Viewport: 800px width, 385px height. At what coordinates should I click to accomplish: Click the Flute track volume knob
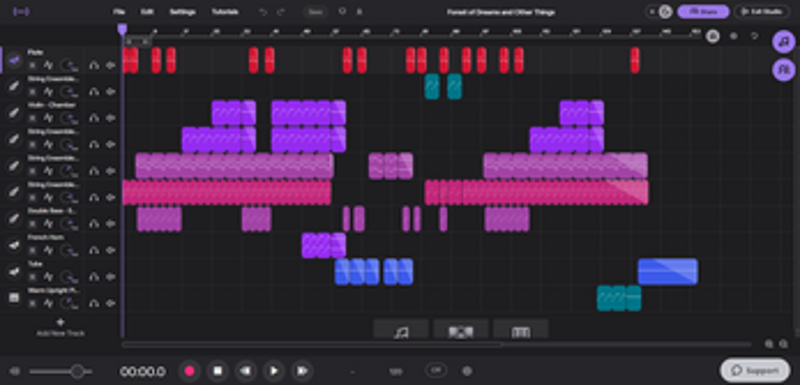[69, 65]
